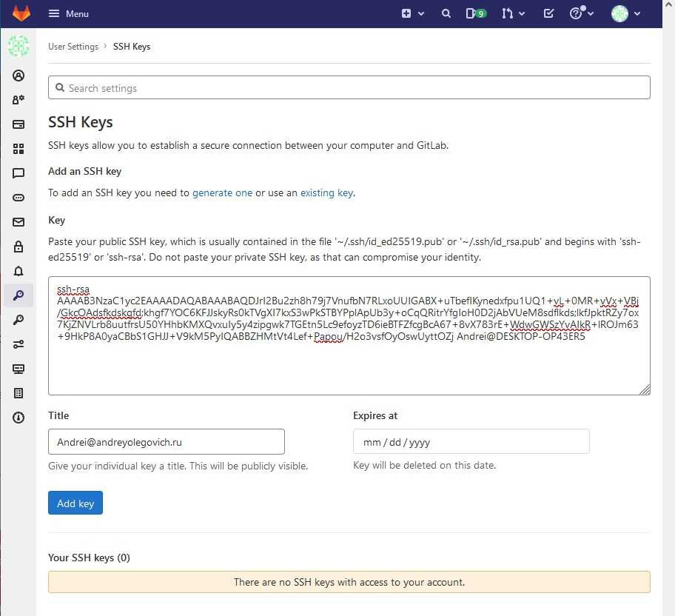Open the Profile settings sidebar icon
The height and width of the screenshot is (616, 675).
(19, 76)
